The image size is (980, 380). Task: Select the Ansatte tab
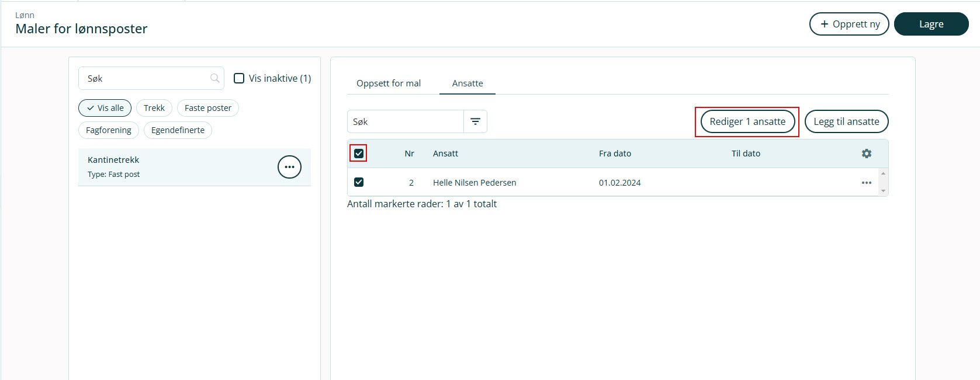(x=468, y=83)
